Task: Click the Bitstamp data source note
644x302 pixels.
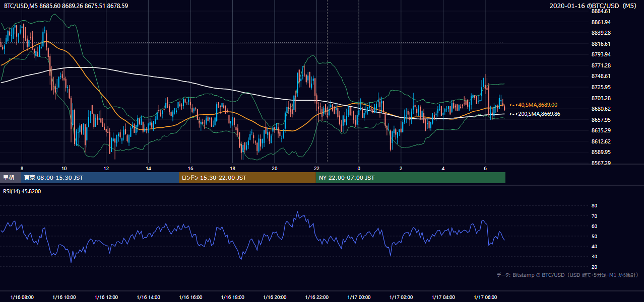Action: pos(567,275)
